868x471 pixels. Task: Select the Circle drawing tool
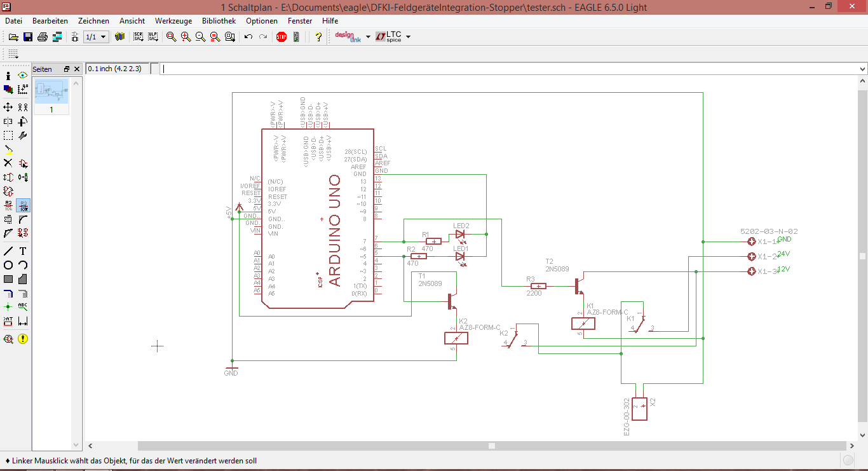pyautogui.click(x=8, y=265)
